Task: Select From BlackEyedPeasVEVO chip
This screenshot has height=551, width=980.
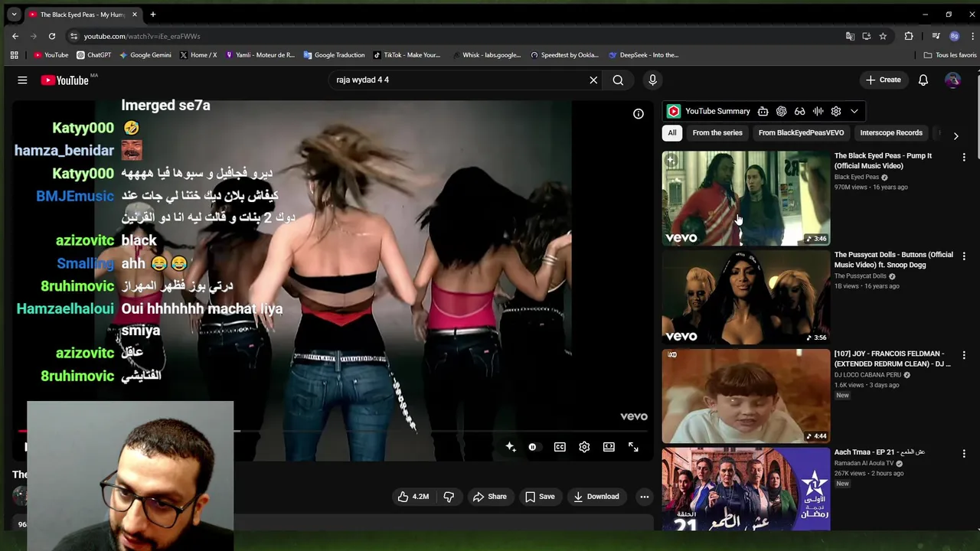Action: (x=801, y=133)
